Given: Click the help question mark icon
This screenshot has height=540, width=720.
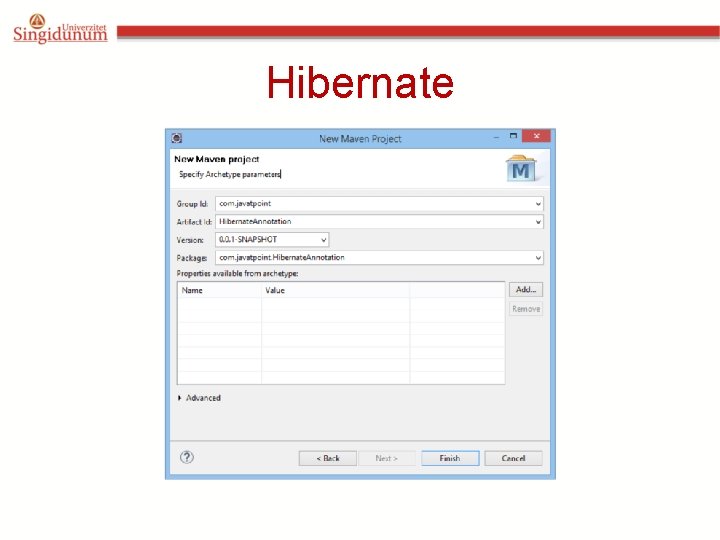Looking at the screenshot, I should click(x=187, y=457).
